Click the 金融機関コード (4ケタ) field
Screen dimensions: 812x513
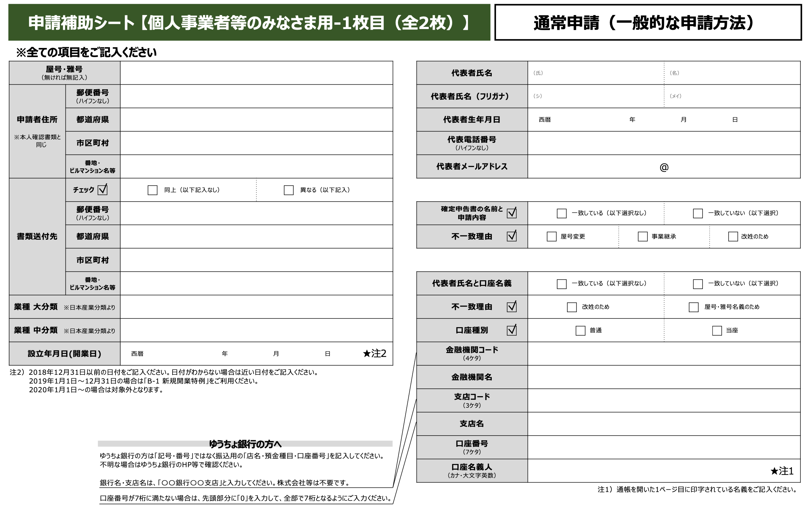664,354
